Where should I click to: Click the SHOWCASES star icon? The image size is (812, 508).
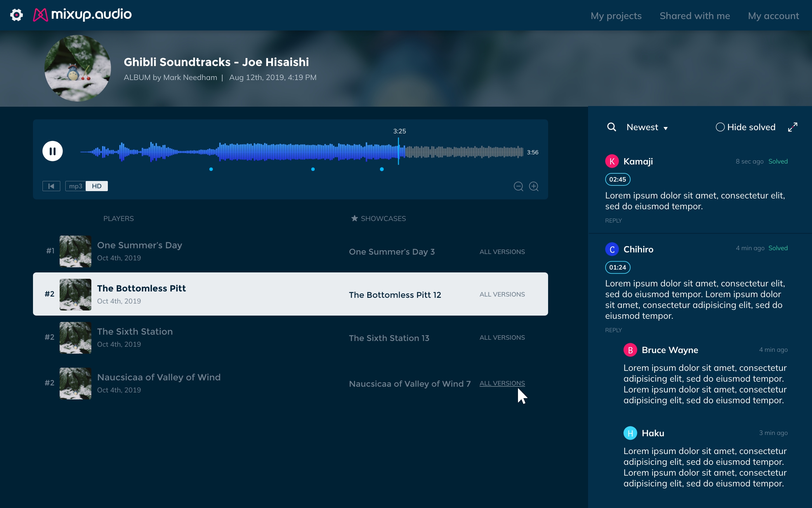354,218
